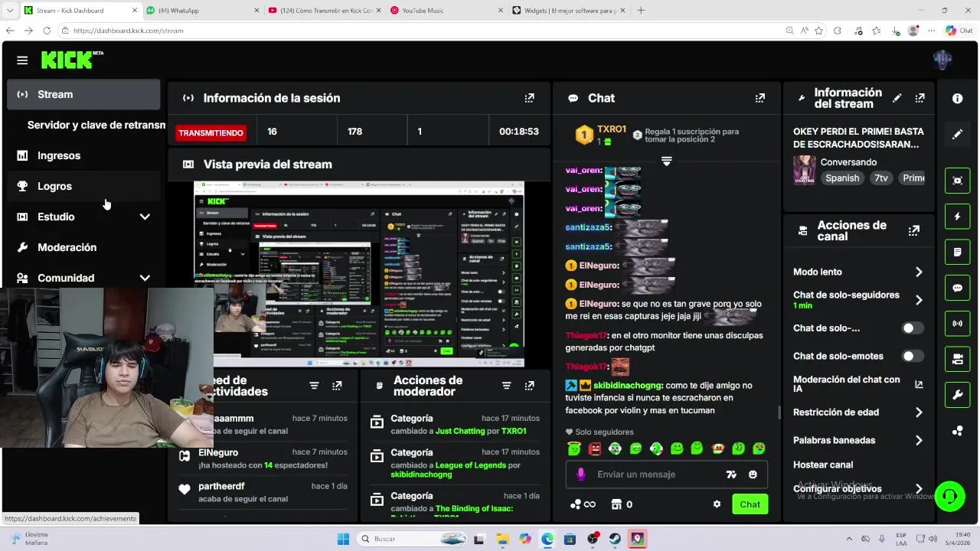Open Microsoft Edge from the taskbar
980x551 pixels.
pyautogui.click(x=547, y=539)
